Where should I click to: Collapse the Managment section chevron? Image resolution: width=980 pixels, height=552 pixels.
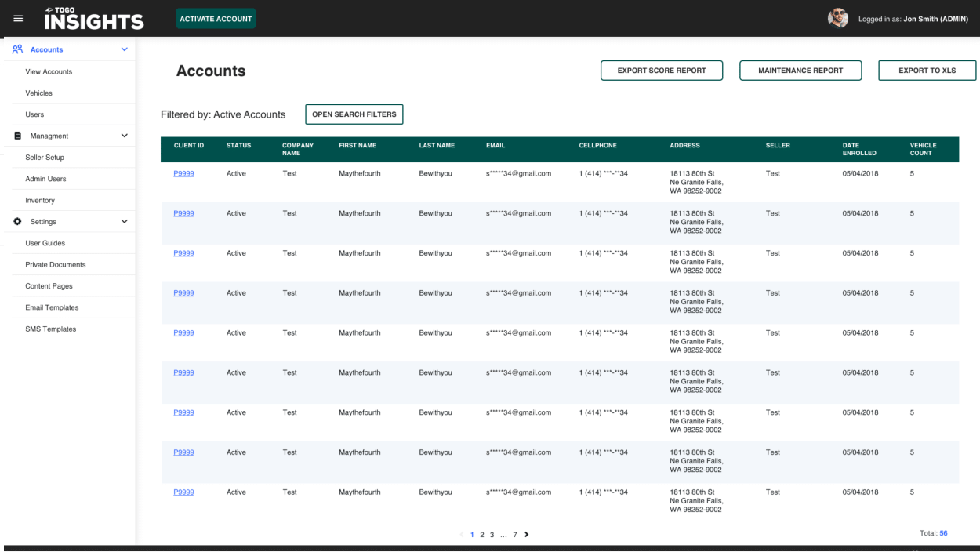point(124,136)
